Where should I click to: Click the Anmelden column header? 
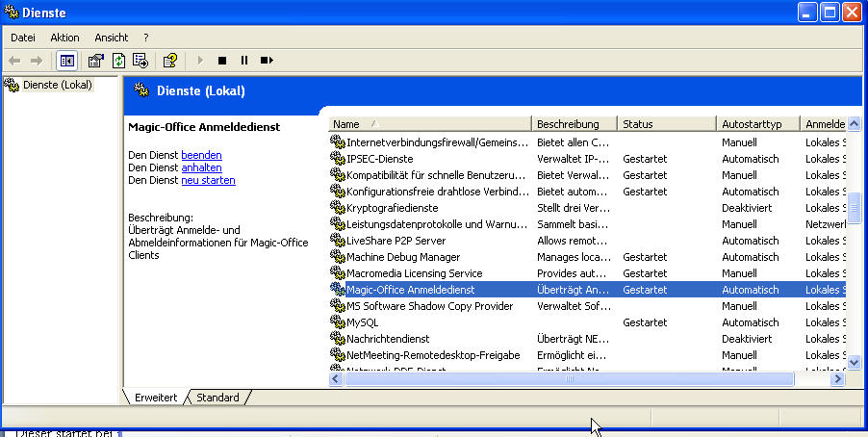pyautogui.click(x=824, y=124)
